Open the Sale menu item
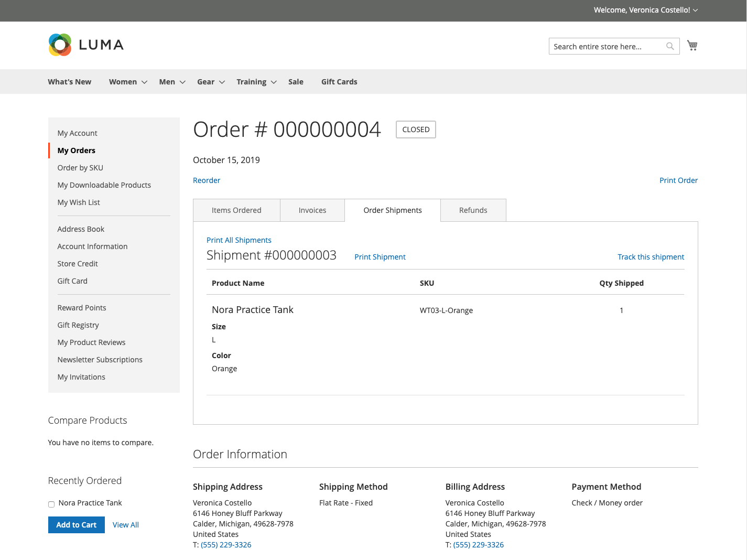Viewport: 747px width, 560px height. tap(296, 82)
